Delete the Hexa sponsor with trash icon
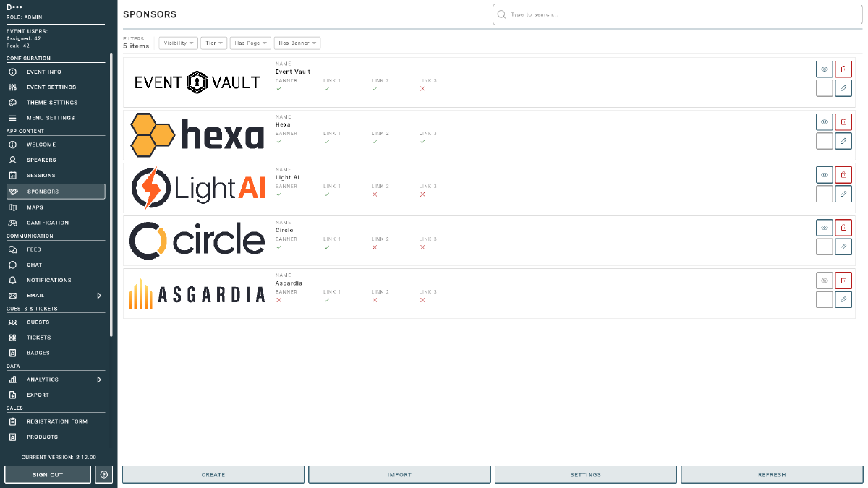This screenshot has width=868, height=488. click(x=843, y=122)
